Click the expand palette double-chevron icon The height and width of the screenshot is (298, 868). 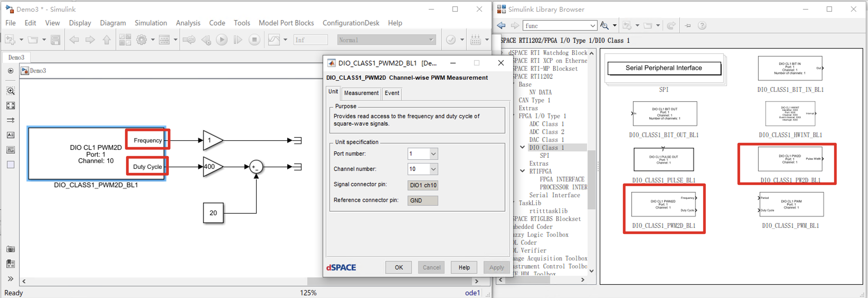[11, 279]
